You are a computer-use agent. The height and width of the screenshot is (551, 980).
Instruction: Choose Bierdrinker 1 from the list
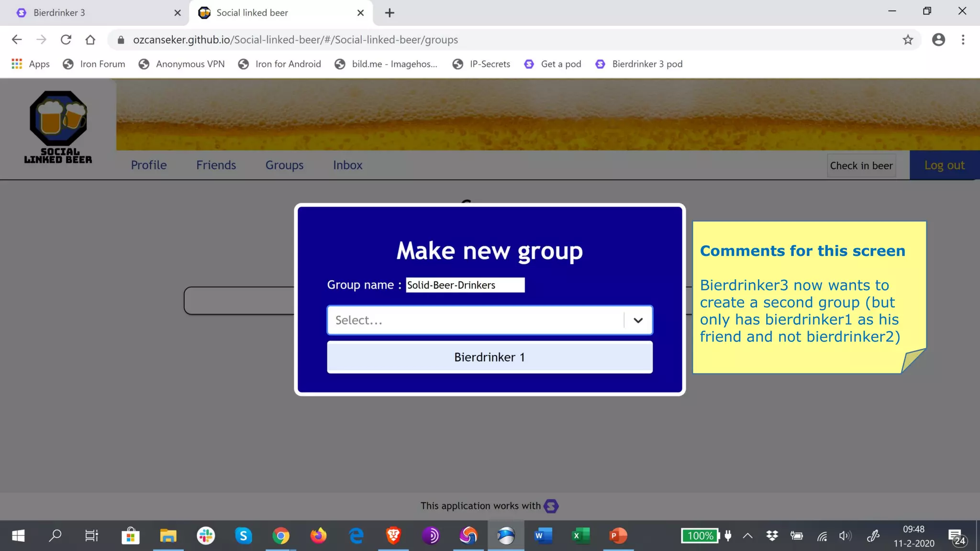click(490, 357)
